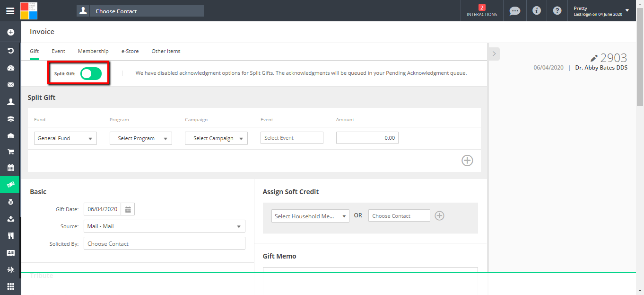644x295 pixels.
Task: Select the highlighted green money sidebar icon
Action: coord(10,184)
